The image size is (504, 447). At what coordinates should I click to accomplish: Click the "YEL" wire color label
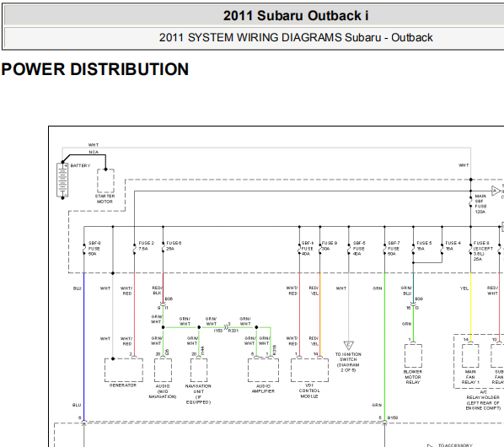click(x=464, y=288)
